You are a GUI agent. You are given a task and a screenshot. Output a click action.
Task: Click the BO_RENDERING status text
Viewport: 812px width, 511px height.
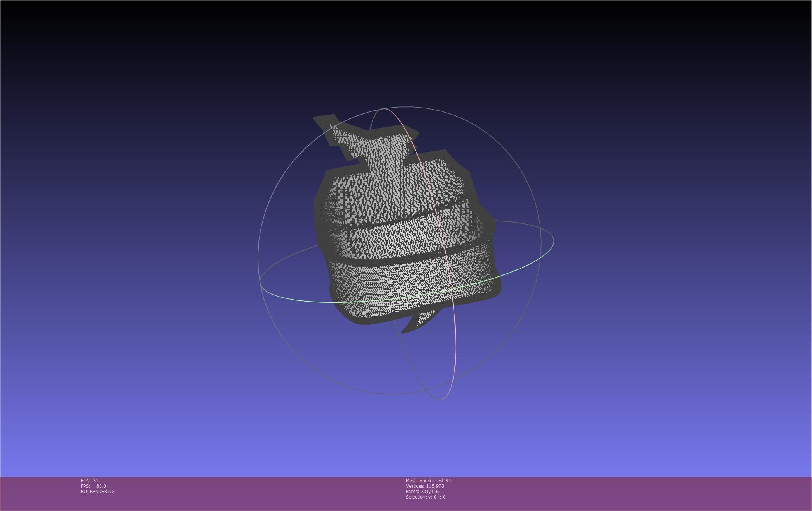point(98,491)
